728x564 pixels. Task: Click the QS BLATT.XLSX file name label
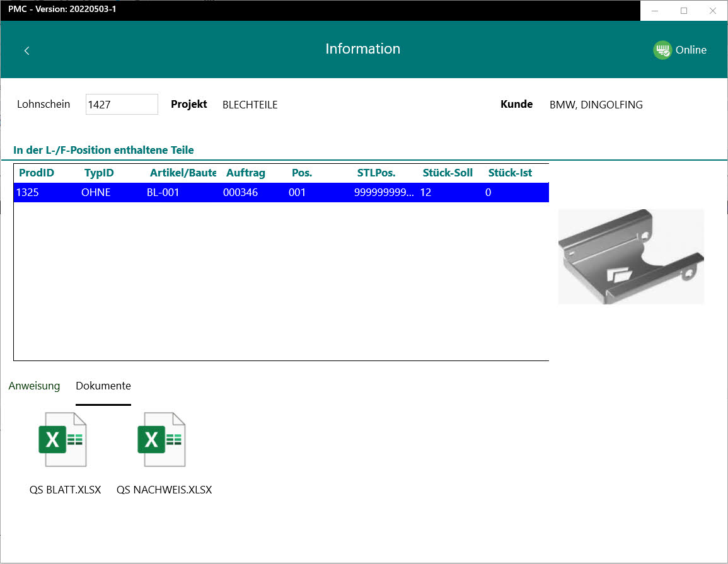[x=65, y=490]
